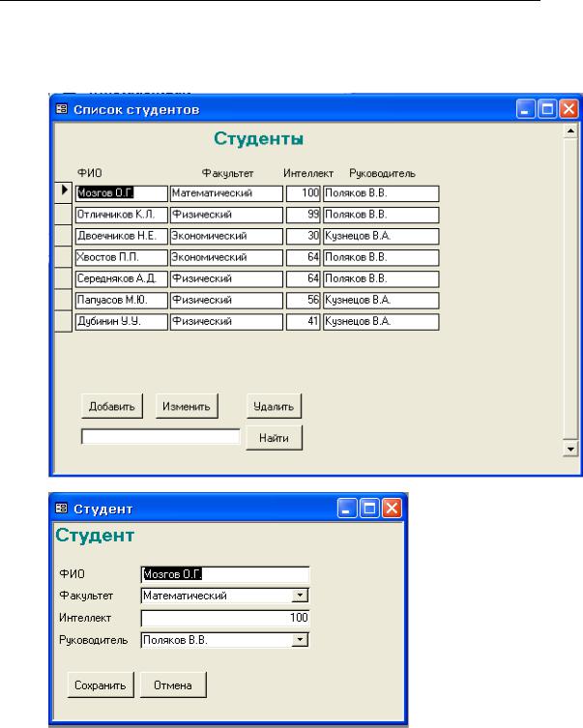
Task: Maximize the Студент window
Action: click(x=369, y=509)
